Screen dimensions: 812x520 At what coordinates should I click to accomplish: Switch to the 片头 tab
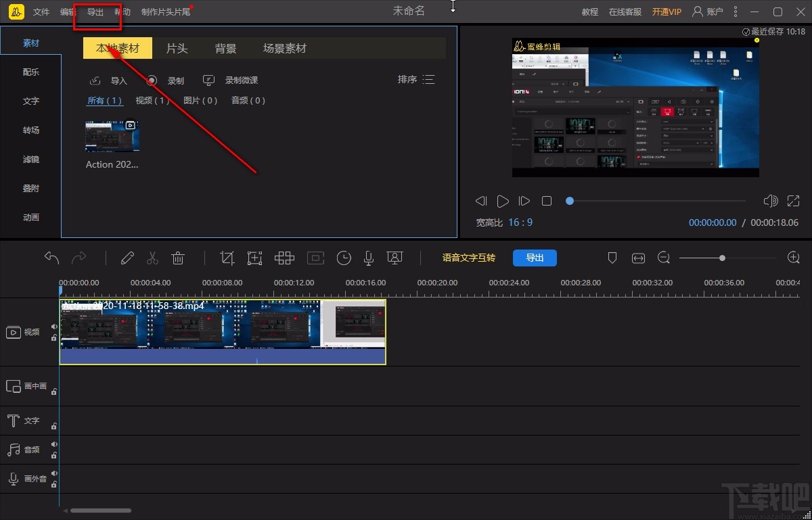(x=177, y=48)
